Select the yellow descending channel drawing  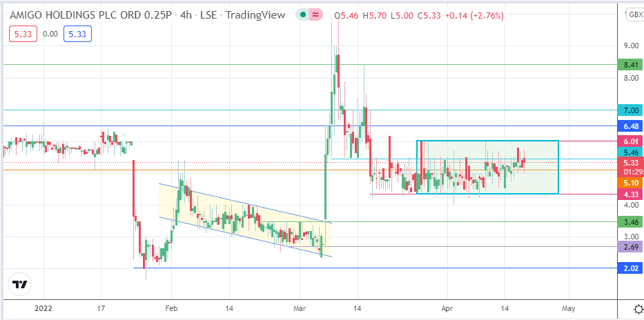pos(245,220)
